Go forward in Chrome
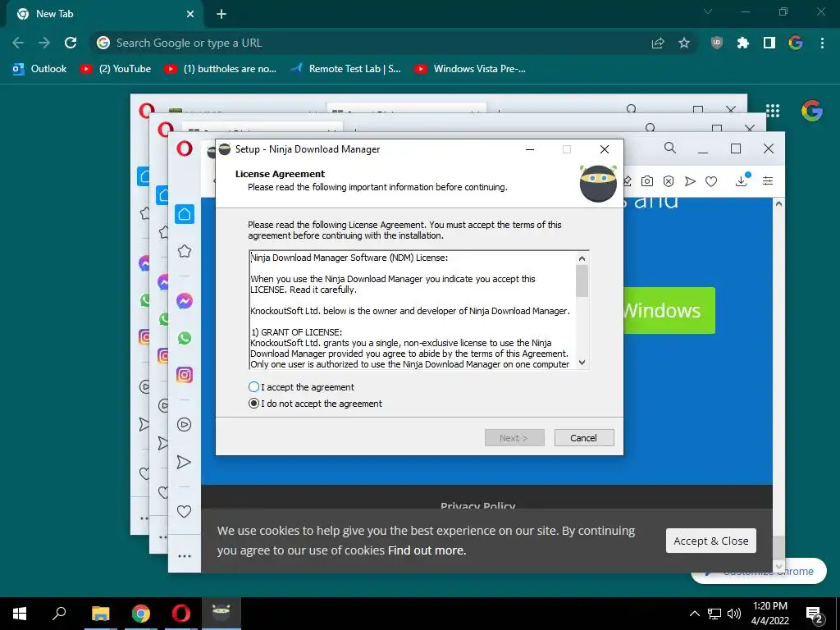The width and height of the screenshot is (840, 630). [44, 43]
